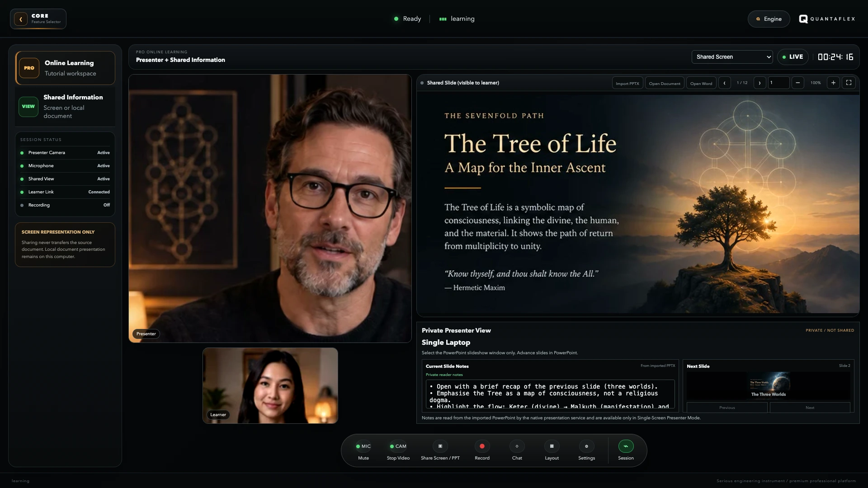
Task: Advance to next shared slide arrow
Action: [759, 83]
